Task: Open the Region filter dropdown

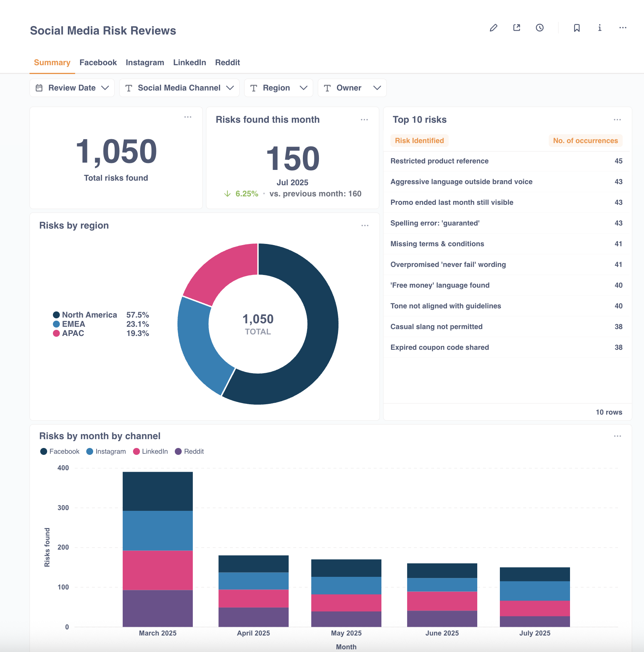Action: 278,88
